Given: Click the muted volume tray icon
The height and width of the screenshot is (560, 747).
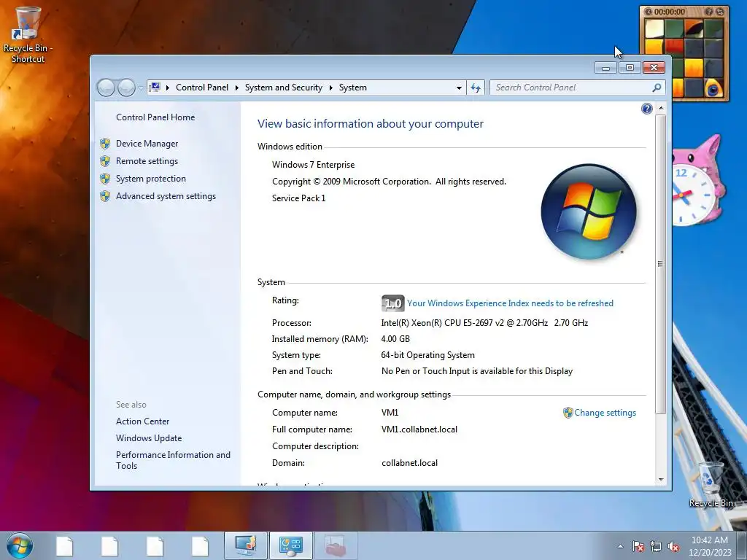Looking at the screenshot, I should point(673,547).
